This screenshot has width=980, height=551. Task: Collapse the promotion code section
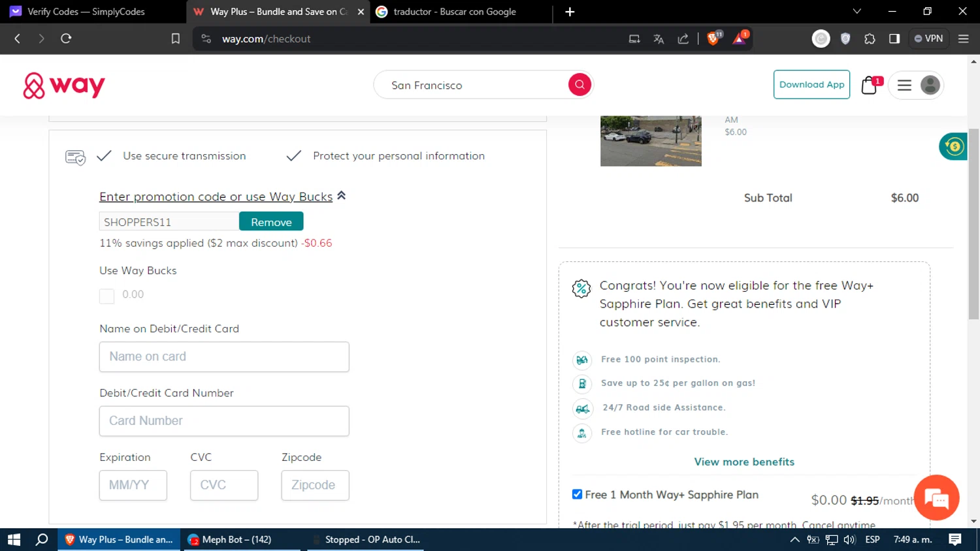(341, 195)
